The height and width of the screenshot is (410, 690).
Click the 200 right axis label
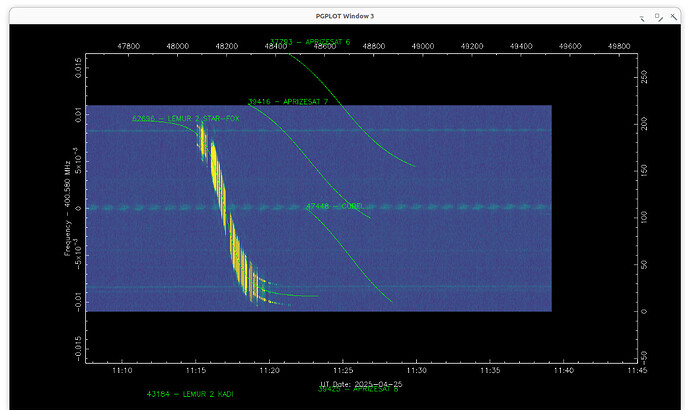tap(644, 124)
